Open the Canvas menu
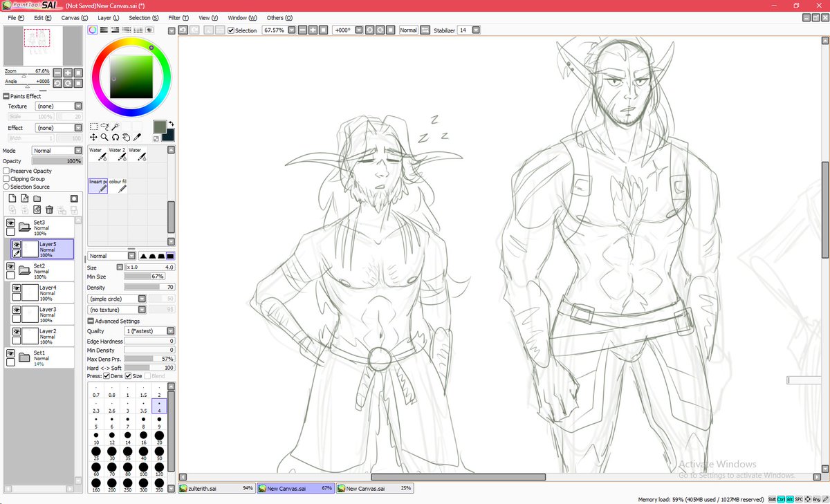The height and width of the screenshot is (504, 830). 75,17
